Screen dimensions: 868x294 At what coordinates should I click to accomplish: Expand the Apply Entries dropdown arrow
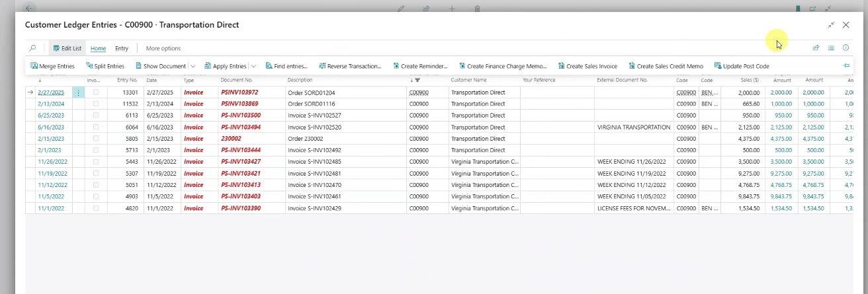(x=253, y=66)
